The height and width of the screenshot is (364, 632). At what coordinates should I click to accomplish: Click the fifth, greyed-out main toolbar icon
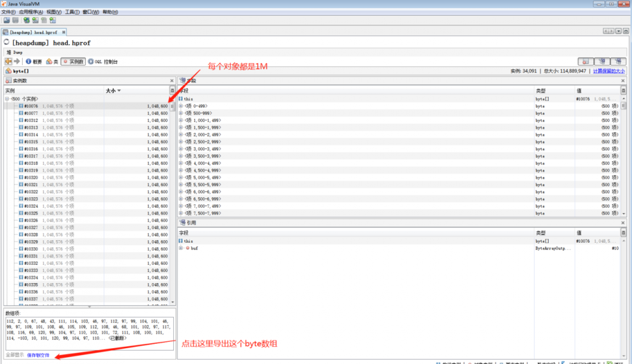[x=44, y=20]
